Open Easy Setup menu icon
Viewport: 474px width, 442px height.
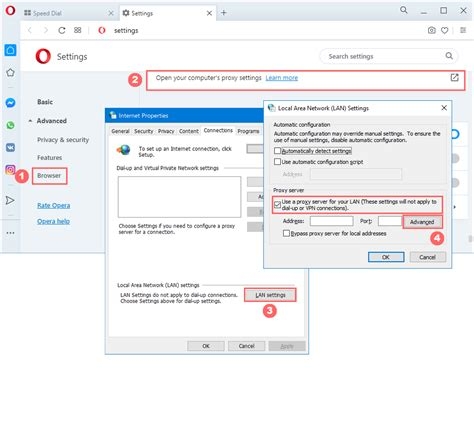pyautogui.click(x=463, y=30)
